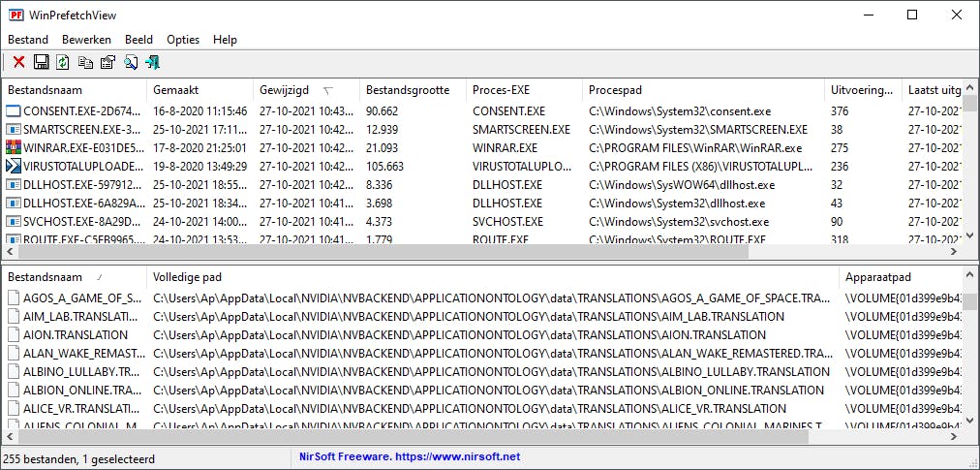The height and width of the screenshot is (470, 980).
Task: Maximize the WinPrefetchView window
Action: (912, 15)
